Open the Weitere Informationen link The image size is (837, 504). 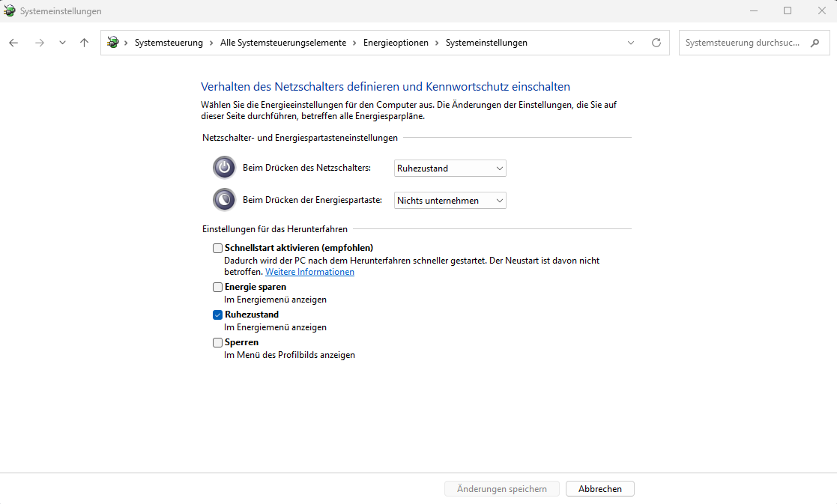[x=309, y=272]
